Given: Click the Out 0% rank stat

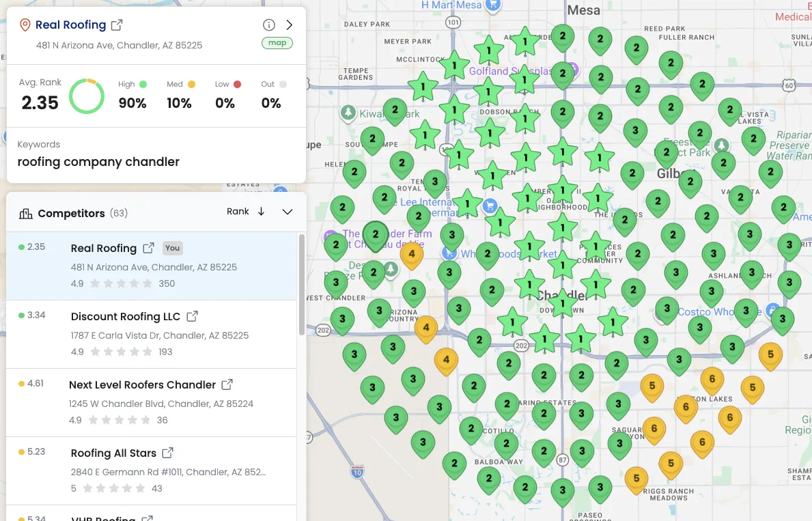Looking at the screenshot, I should coord(272,96).
